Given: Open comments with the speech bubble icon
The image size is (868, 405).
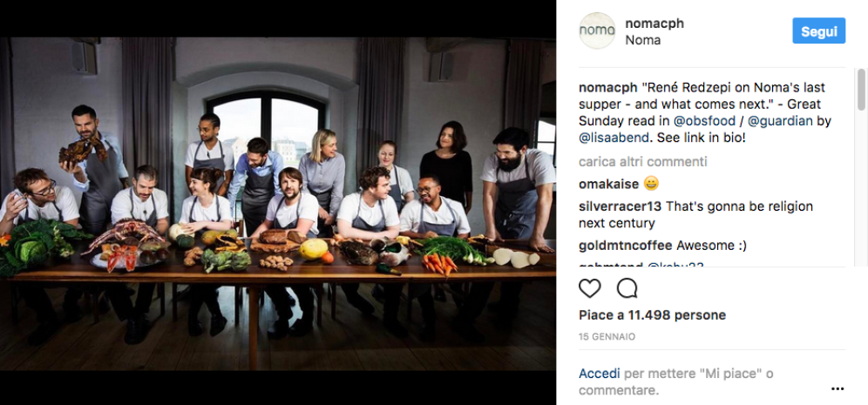Looking at the screenshot, I should click(627, 288).
